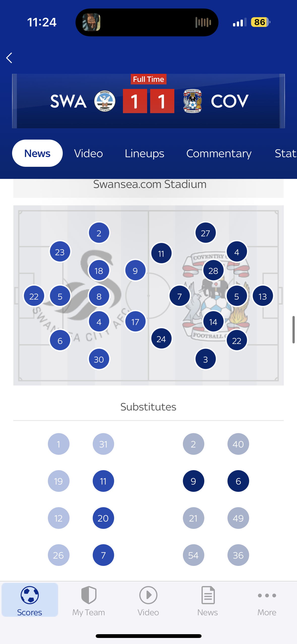
Task: Tap the Coventry City crest in scoreboard
Action: 192,101
